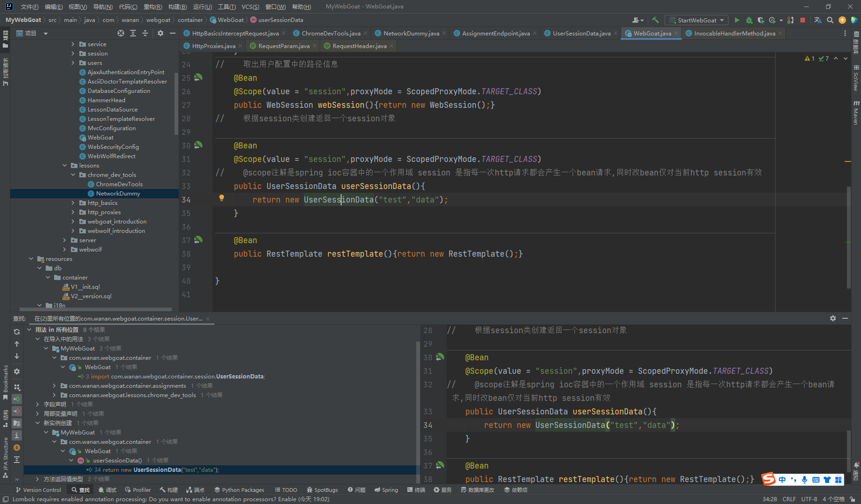Stop the running process
This screenshot has width=861, height=504.
803,20
